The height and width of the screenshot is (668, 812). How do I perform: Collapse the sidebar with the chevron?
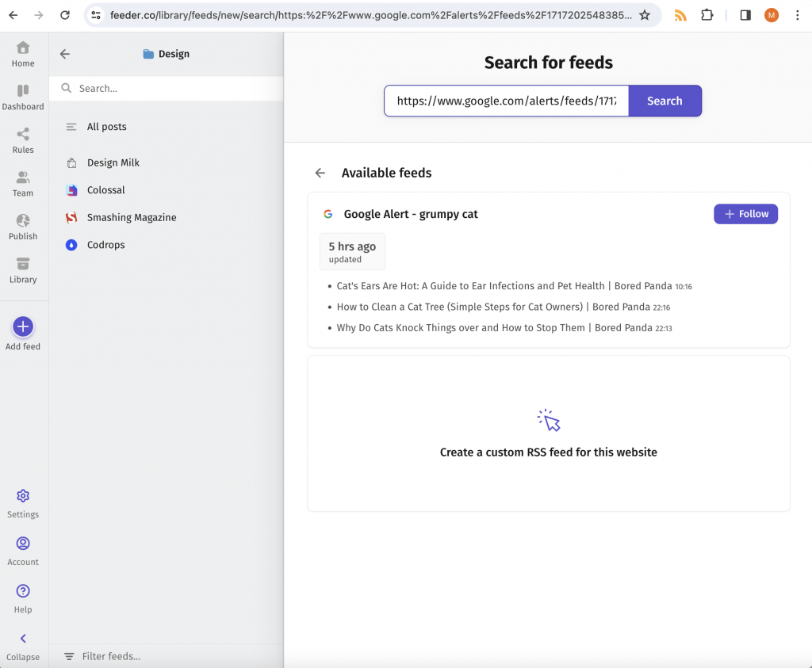23,639
